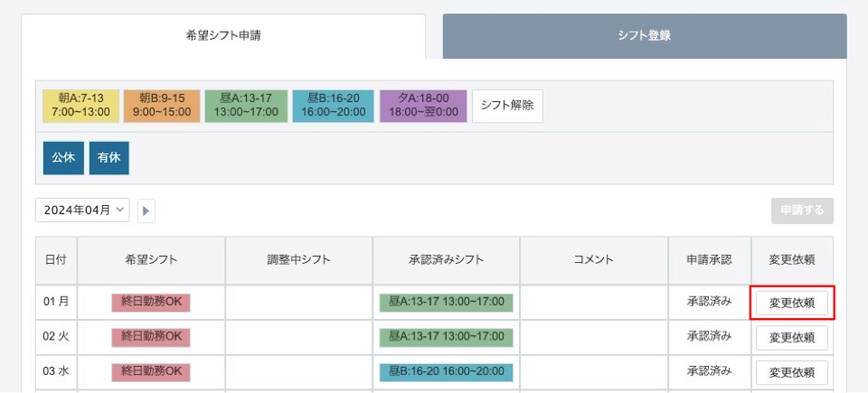Open the 2024年04月 month dropdown
Viewport: 868px width, 393px height.
click(82, 211)
